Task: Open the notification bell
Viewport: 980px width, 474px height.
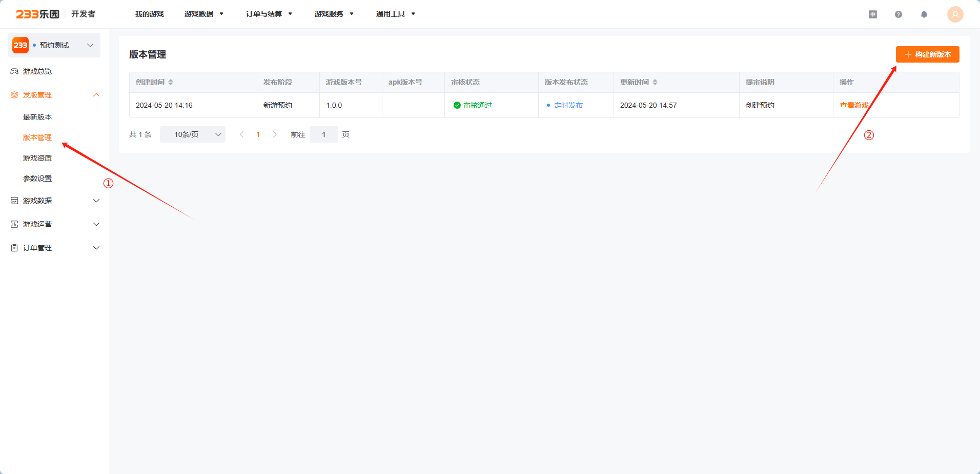Action: tap(924, 14)
